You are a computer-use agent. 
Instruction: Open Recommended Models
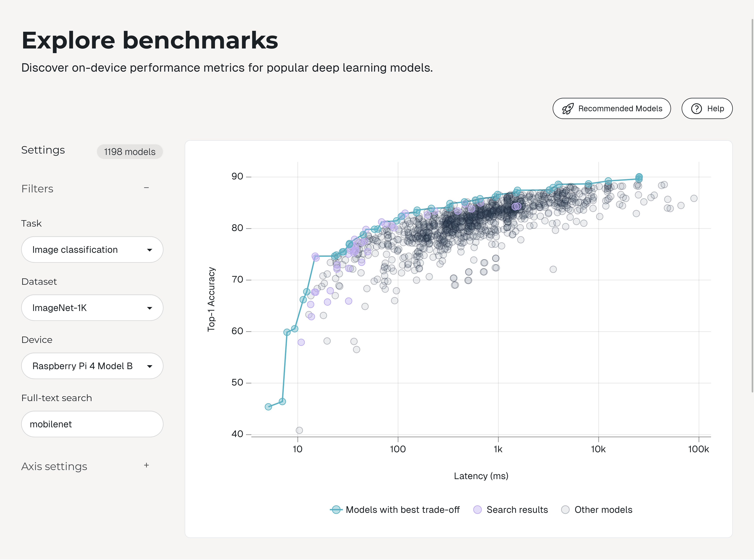(x=611, y=108)
